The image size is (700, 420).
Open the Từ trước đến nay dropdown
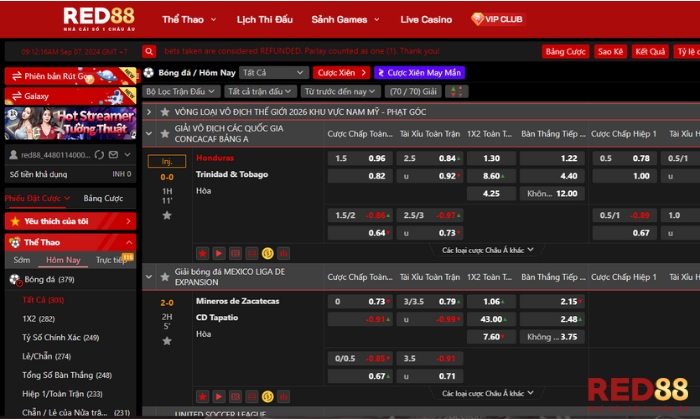point(340,91)
